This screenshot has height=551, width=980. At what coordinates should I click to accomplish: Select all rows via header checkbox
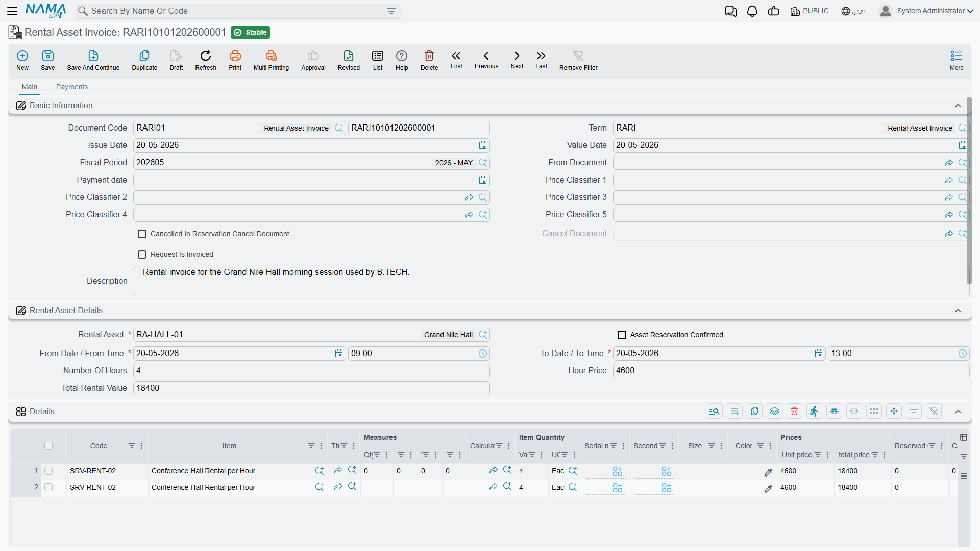(48, 446)
